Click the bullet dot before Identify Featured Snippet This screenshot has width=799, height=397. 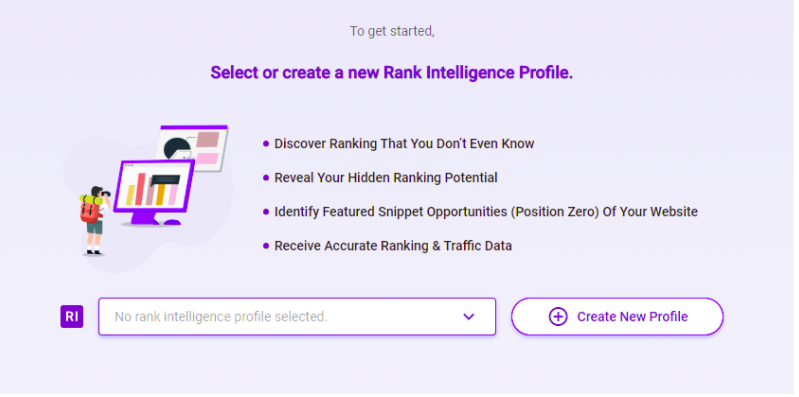pos(266,211)
